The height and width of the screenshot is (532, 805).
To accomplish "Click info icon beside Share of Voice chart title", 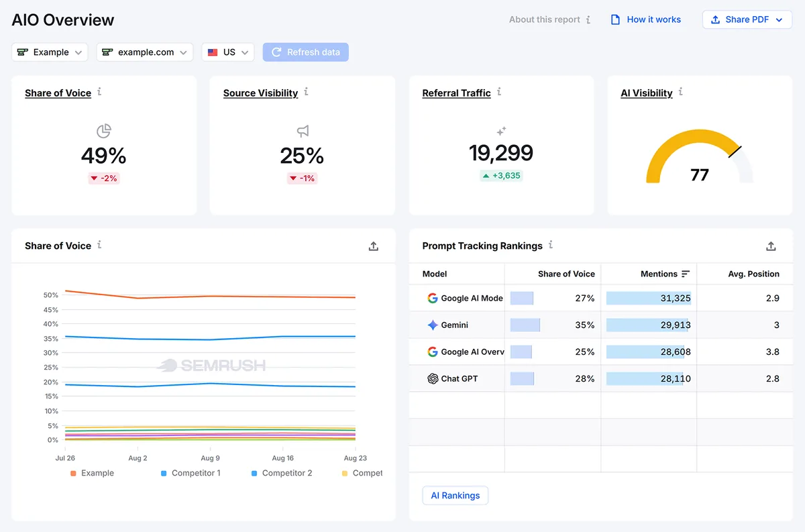I will [99, 245].
